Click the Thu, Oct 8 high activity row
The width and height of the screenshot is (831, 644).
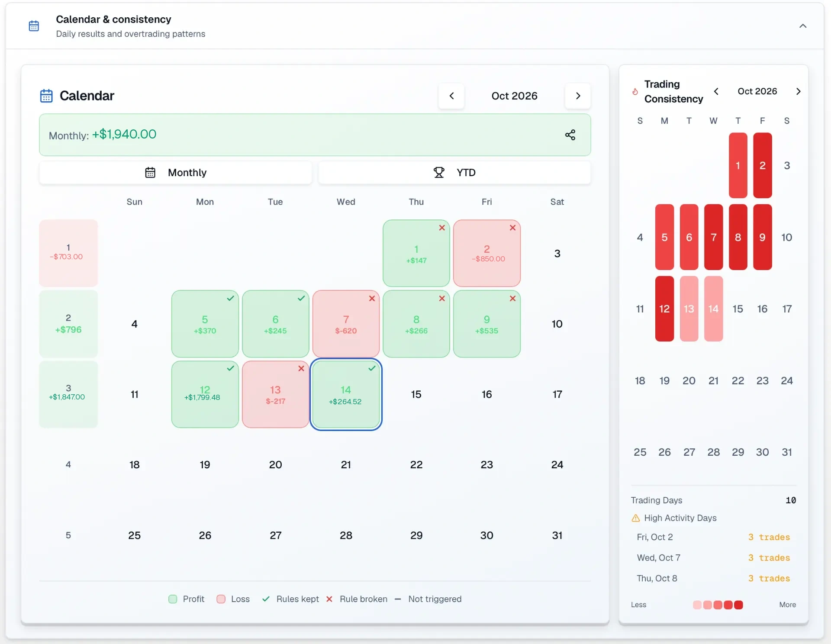pyautogui.click(x=713, y=579)
